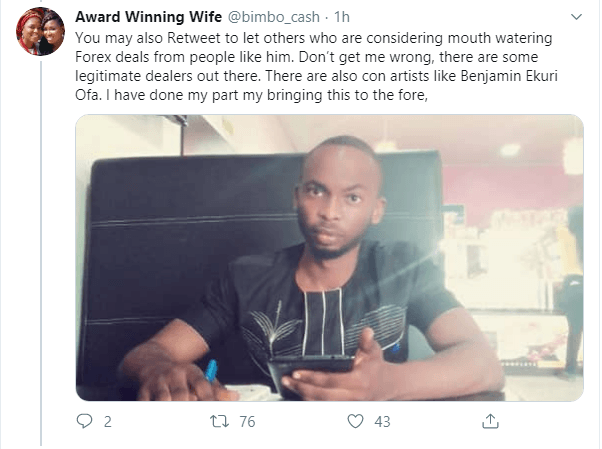Visit the @bimbo_cash handle
Image resolution: width=602 pixels, height=449 pixels.
coord(274,17)
